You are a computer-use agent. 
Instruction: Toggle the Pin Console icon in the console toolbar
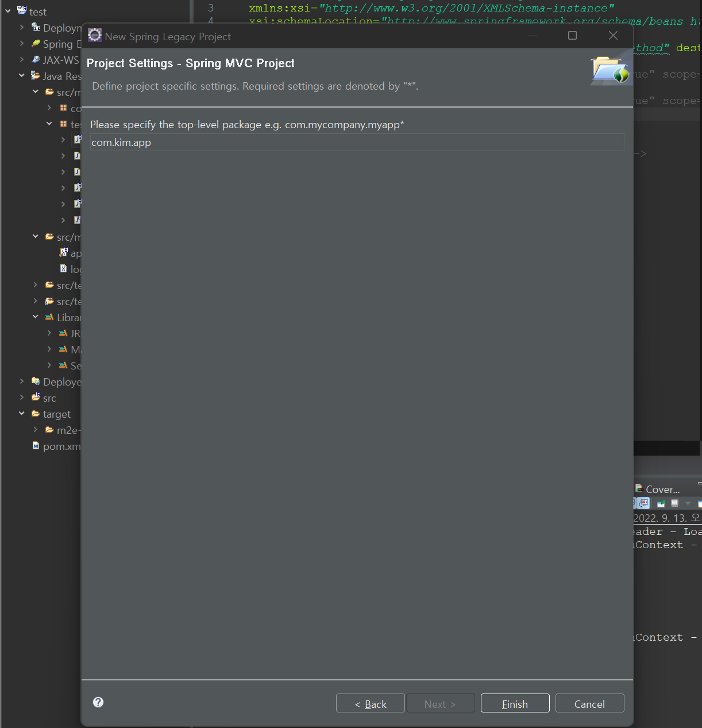click(x=661, y=503)
